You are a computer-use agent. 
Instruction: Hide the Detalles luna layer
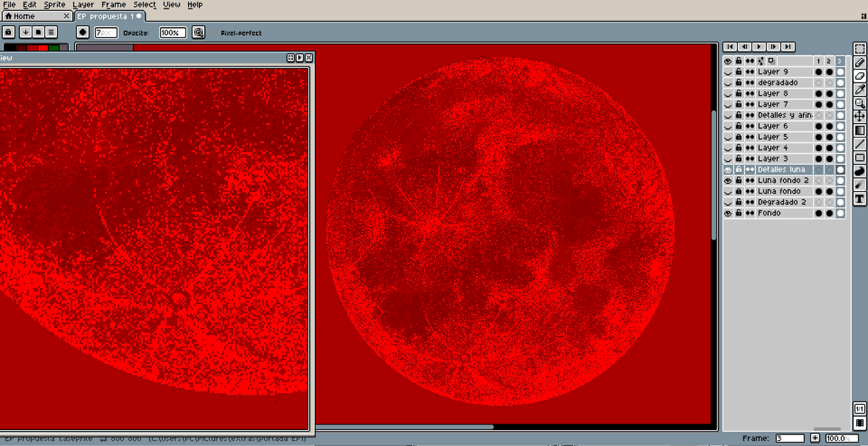click(x=728, y=169)
